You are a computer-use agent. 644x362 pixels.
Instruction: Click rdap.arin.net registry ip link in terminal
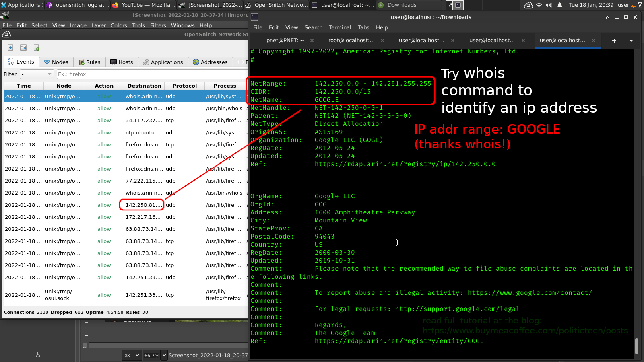(x=405, y=164)
